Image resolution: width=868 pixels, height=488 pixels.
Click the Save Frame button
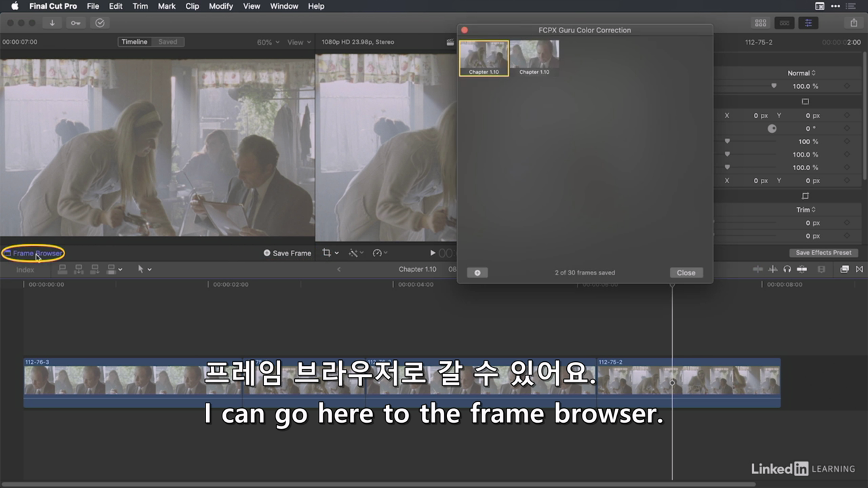pos(288,253)
